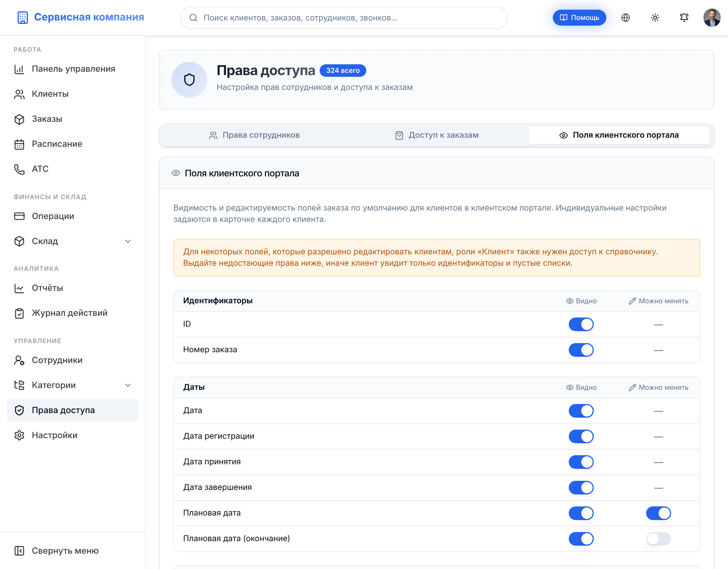Toggle visibility of Дата завершения
The width and height of the screenshot is (728, 569).
[x=581, y=488]
